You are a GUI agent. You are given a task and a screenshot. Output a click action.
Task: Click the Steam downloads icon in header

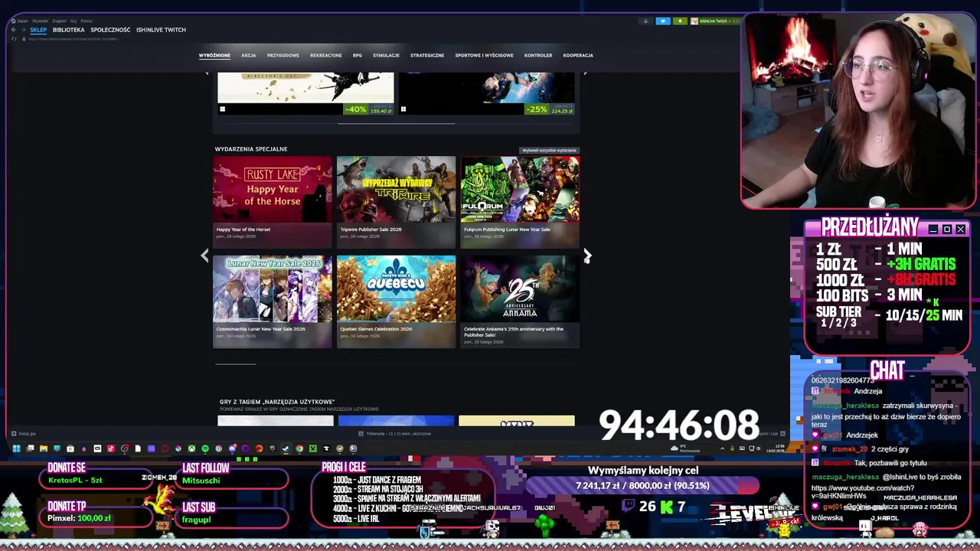(645, 21)
